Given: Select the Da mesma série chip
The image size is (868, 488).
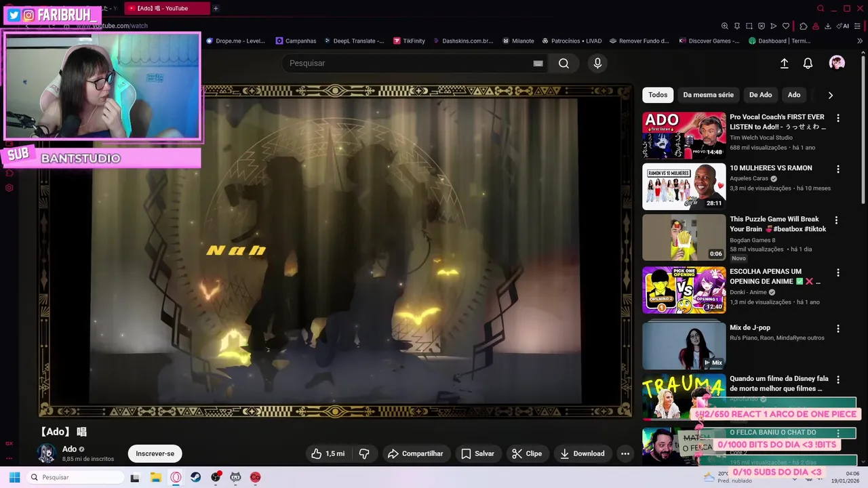Looking at the screenshot, I should click(x=708, y=95).
